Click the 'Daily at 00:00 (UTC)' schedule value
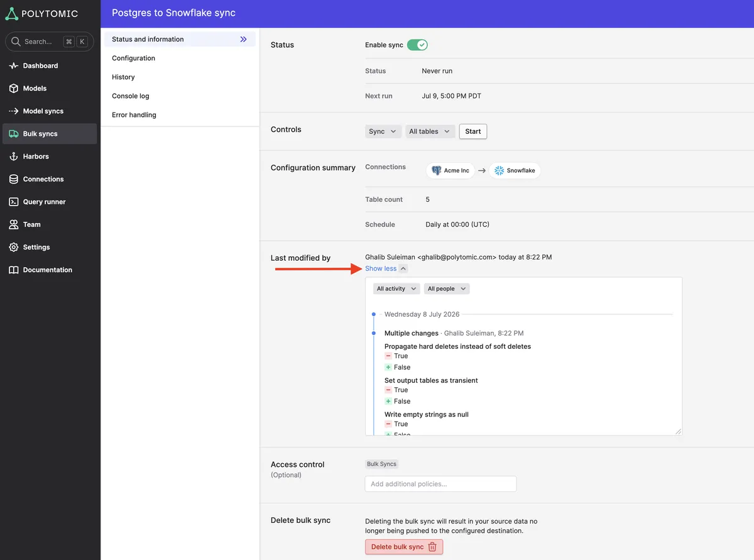This screenshot has height=560, width=754. pyautogui.click(x=457, y=224)
